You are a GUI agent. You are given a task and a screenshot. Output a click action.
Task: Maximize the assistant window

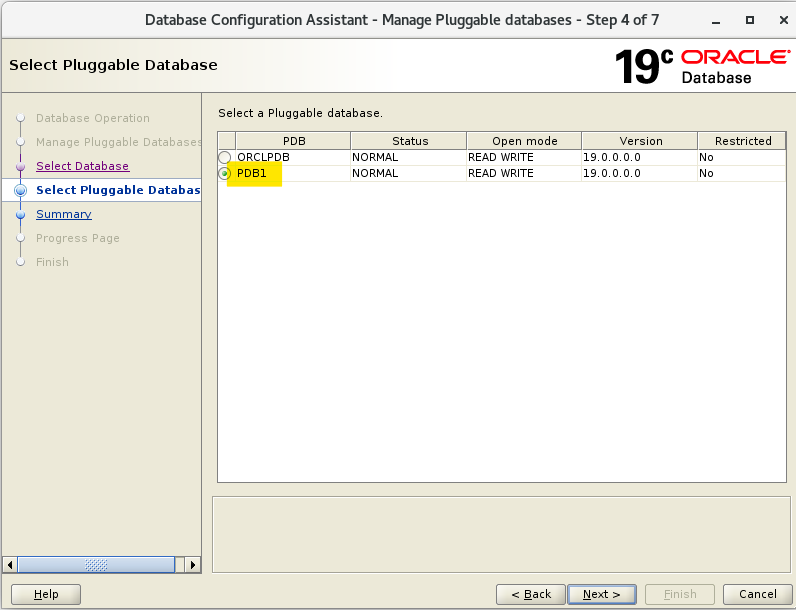749,20
